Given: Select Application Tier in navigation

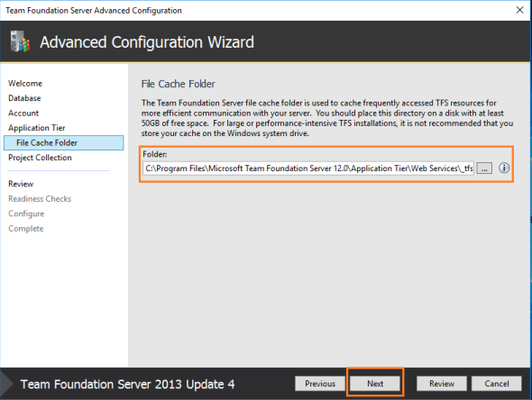Looking at the screenshot, I should pyautogui.click(x=37, y=128).
